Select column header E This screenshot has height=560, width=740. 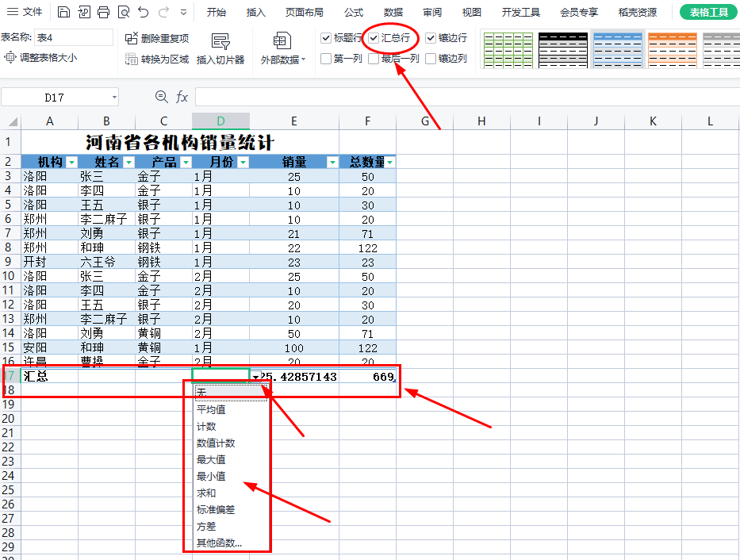tap(294, 121)
